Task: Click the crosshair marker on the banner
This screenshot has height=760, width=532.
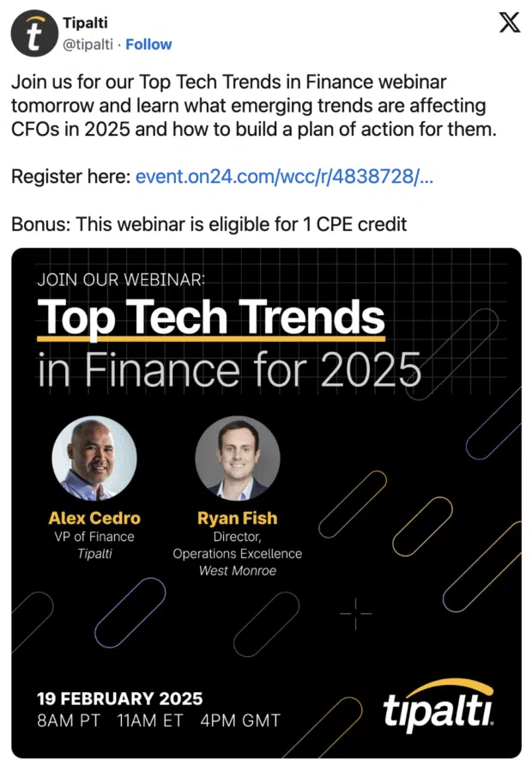Action: [x=355, y=614]
